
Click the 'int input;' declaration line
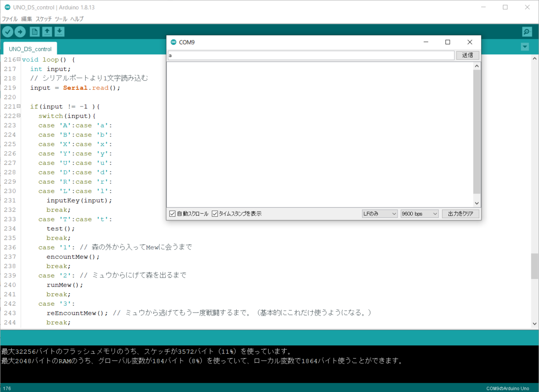tap(51, 69)
